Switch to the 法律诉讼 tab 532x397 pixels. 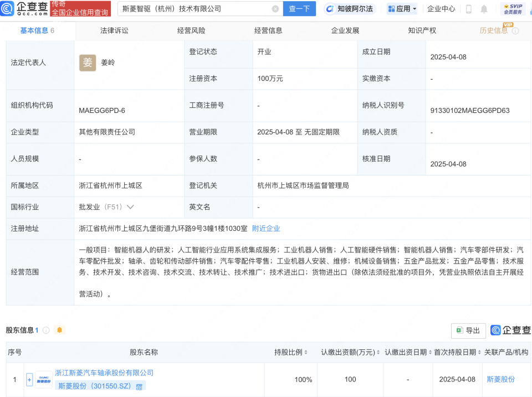click(114, 30)
